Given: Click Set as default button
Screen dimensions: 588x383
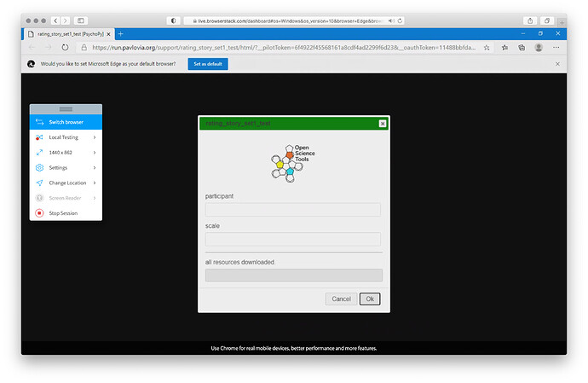Looking at the screenshot, I should click(208, 64).
